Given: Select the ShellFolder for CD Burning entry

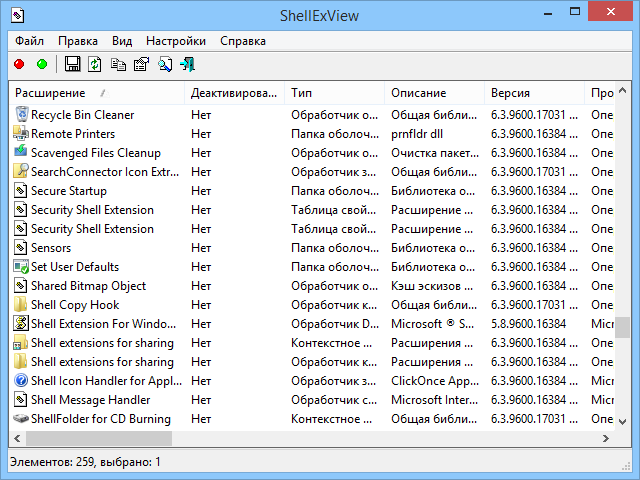Looking at the screenshot, I should [x=101, y=419].
